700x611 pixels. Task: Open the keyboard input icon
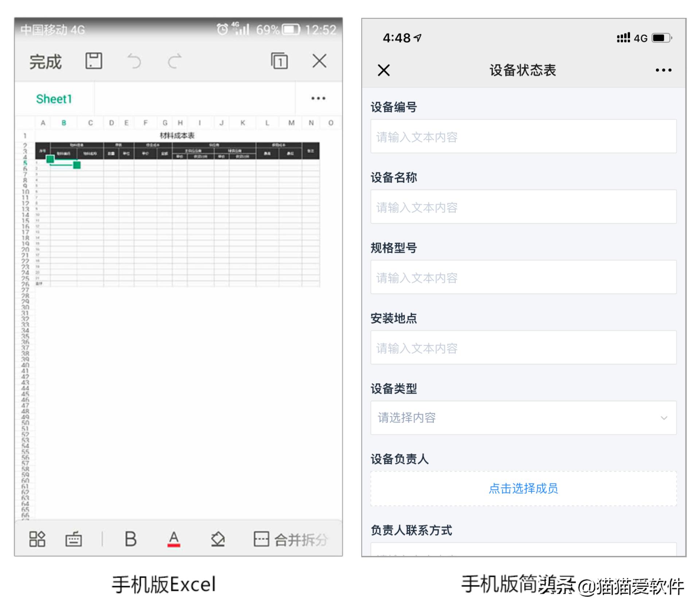coord(74,539)
